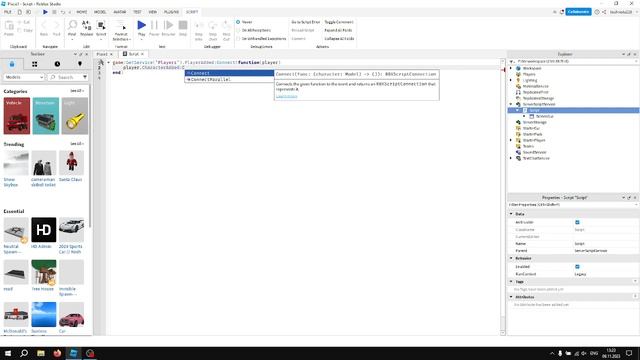Select the On All Exceptions radio option
Screen dimensions: 640x360
238,30
